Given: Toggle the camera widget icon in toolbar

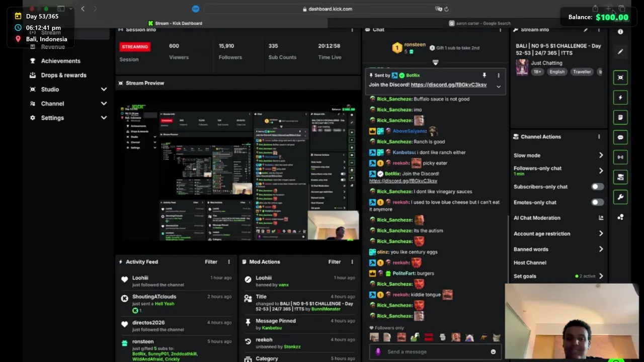Looking at the screenshot, I should [620, 177].
